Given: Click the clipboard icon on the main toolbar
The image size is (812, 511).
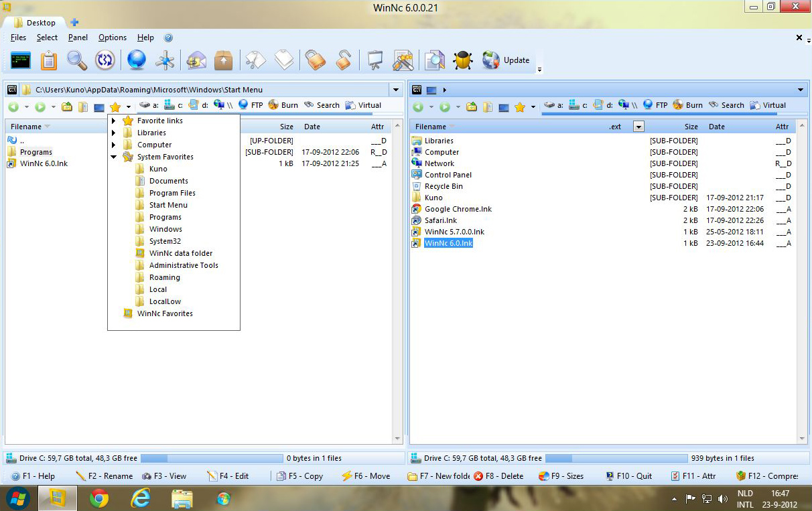Looking at the screenshot, I should coord(48,60).
